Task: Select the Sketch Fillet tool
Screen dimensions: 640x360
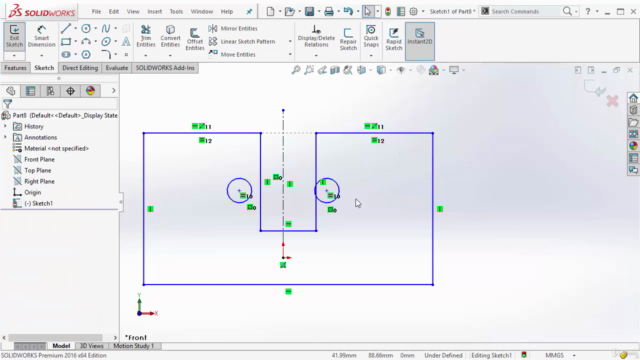Action: point(106,54)
